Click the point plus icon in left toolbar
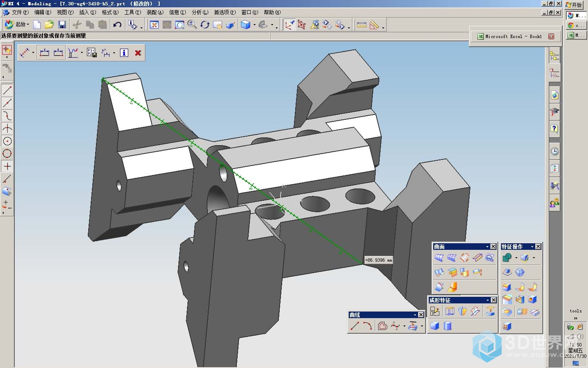Screen dimensions: 588x368 click(x=7, y=166)
